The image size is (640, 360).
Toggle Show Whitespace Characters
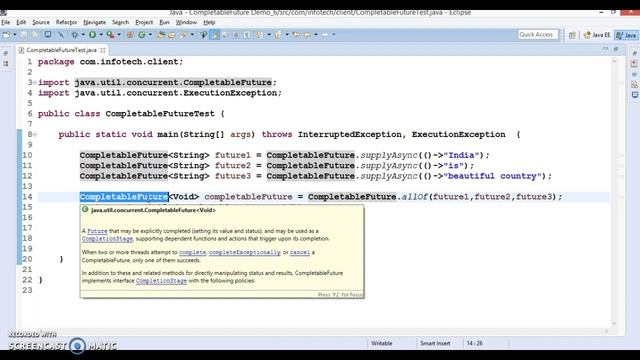click(x=247, y=35)
